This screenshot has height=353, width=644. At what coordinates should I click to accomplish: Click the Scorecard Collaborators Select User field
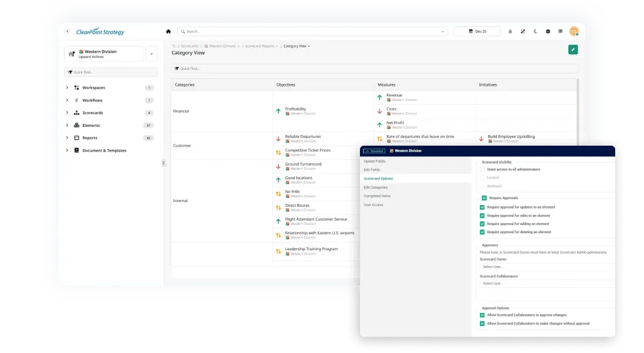pyautogui.click(x=546, y=284)
